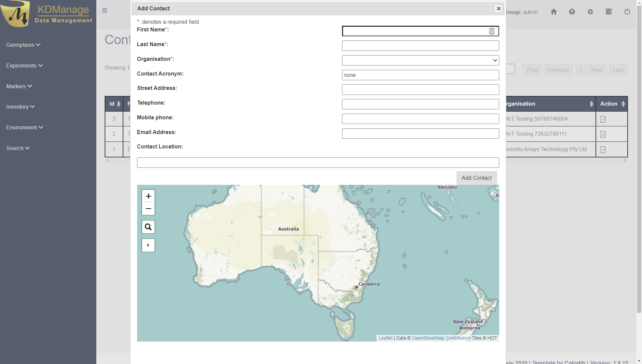Click the Email Address input field

(420, 134)
